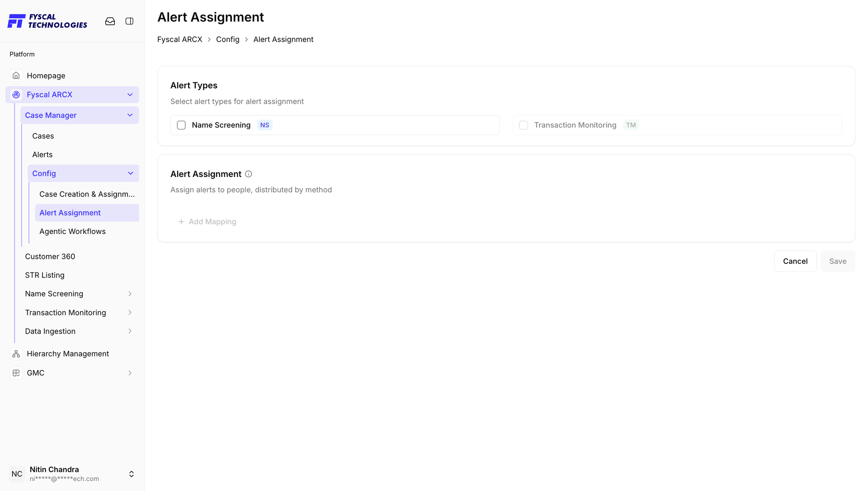Screen dimensions: 868x491
Task: Click the Save button
Action: (x=838, y=261)
